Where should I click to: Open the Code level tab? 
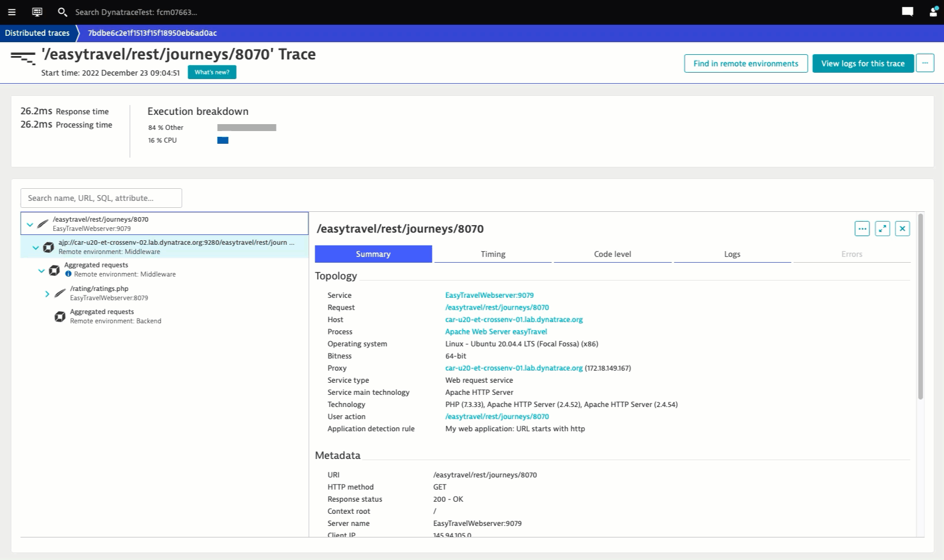tap(613, 254)
